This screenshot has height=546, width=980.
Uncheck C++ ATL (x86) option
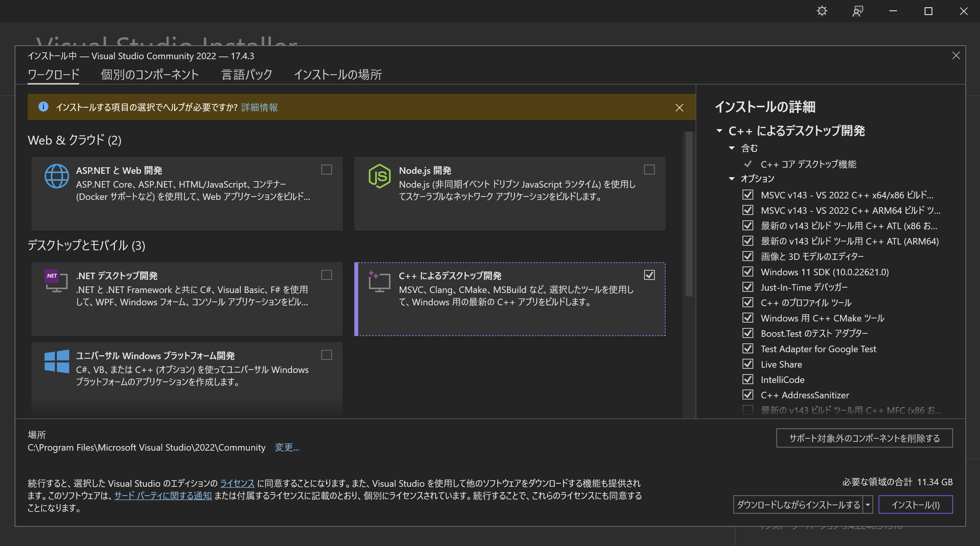tap(747, 225)
